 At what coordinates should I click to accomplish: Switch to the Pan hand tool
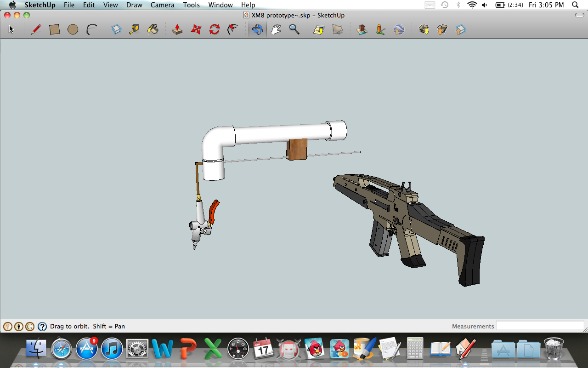[x=276, y=29]
